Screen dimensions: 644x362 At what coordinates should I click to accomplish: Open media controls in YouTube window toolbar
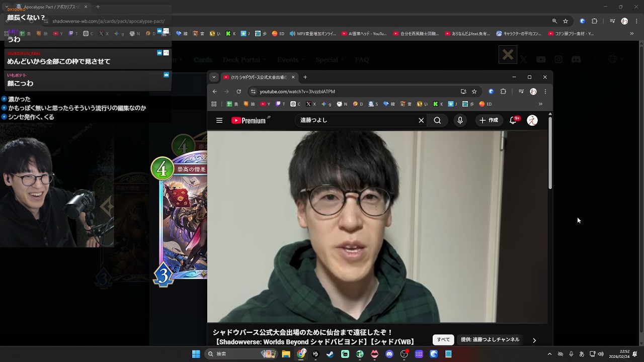521,92
